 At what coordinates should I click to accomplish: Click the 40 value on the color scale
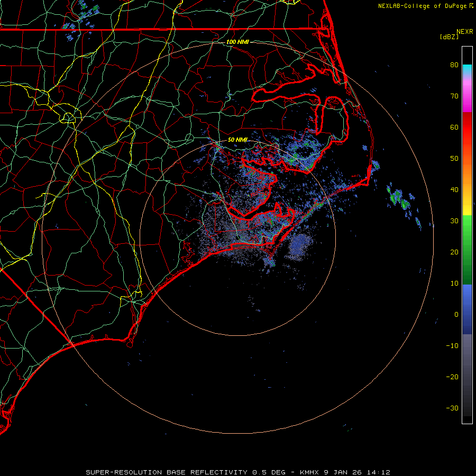click(454, 190)
